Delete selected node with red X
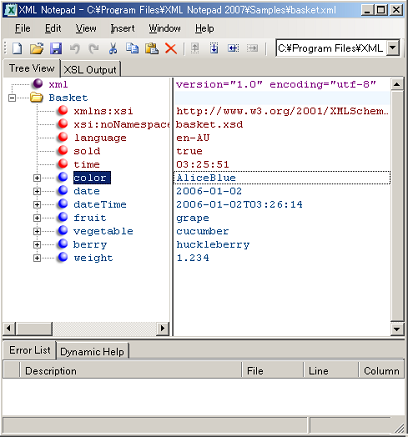Image resolution: width=408 pixels, height=437 pixels. (171, 48)
